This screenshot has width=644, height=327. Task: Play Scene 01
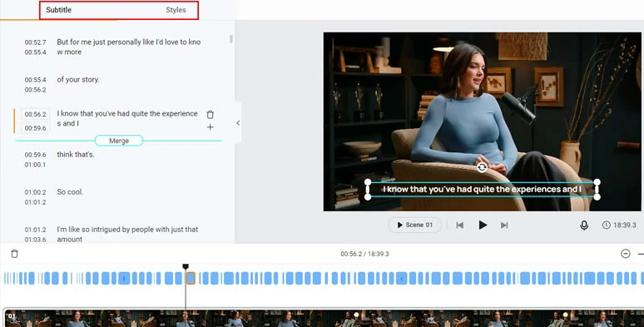click(414, 225)
